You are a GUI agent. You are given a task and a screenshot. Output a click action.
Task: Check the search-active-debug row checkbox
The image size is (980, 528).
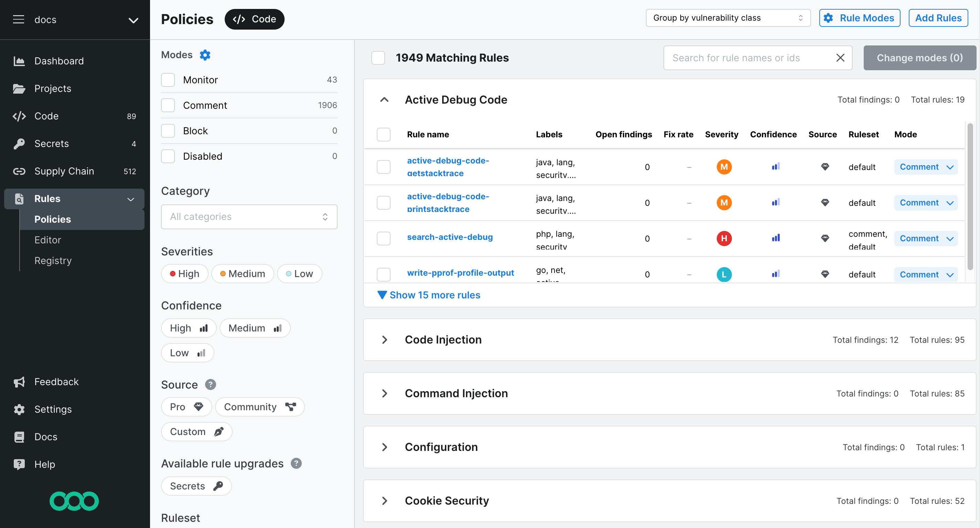tap(383, 238)
